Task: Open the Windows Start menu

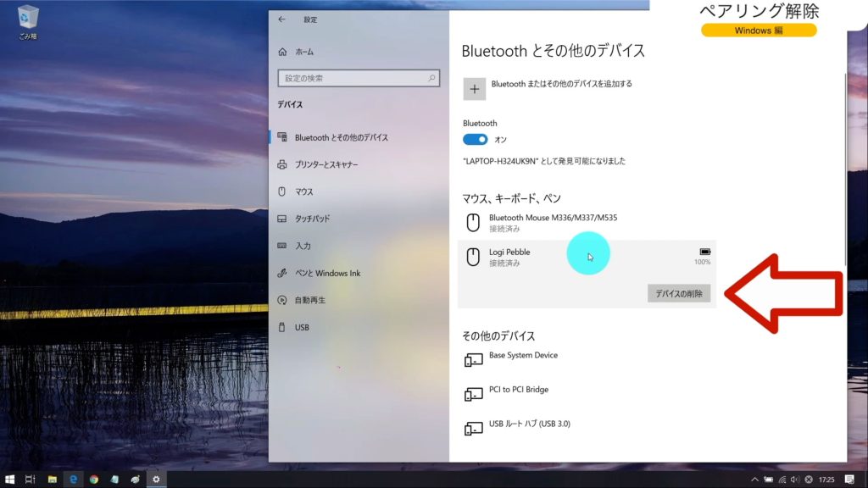Action: tap(9, 480)
